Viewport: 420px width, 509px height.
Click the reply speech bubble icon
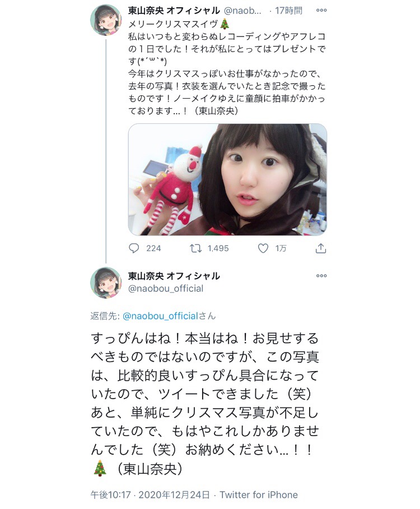coord(134,248)
